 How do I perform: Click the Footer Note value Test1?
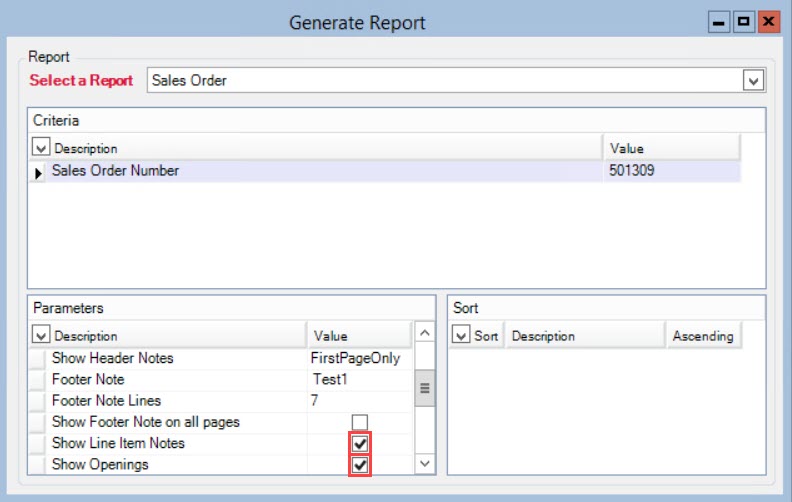pyautogui.click(x=332, y=380)
